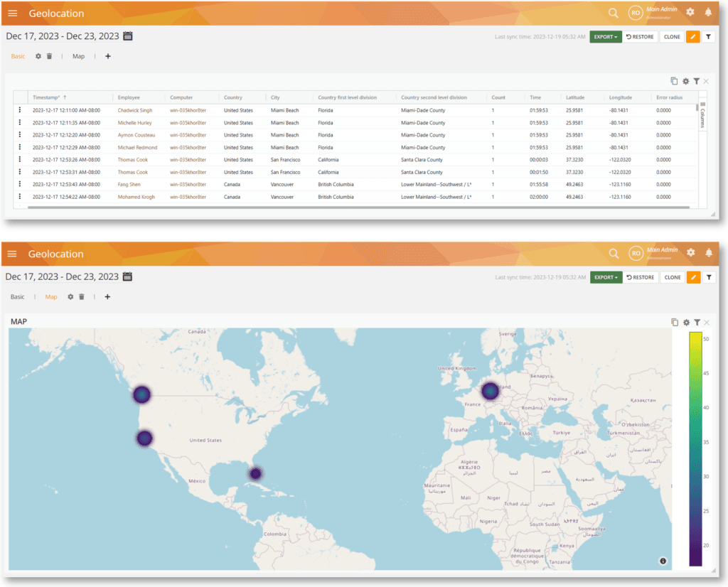
Task: Open notifications bell in bottom window
Action: [x=709, y=252]
